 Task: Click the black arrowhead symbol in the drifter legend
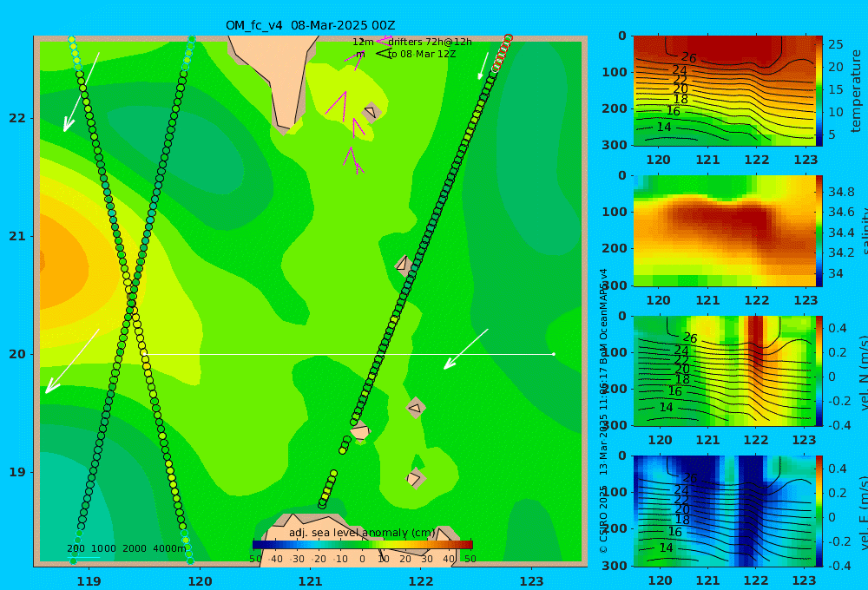(384, 54)
